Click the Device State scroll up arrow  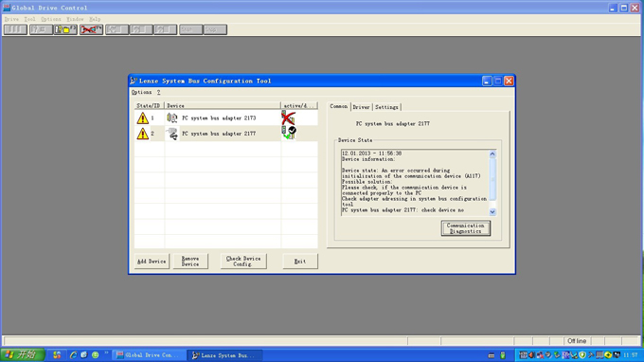click(x=492, y=154)
